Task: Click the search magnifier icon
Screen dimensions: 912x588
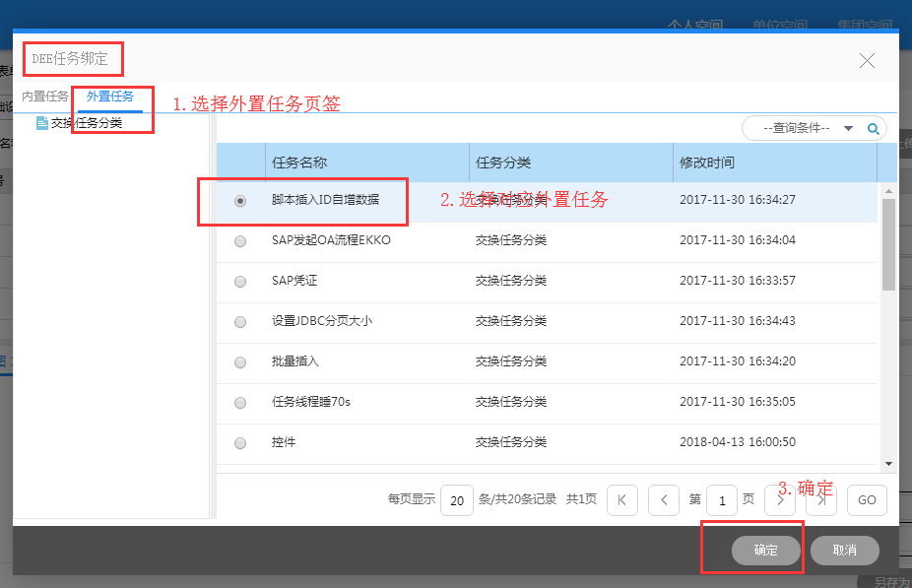Action: coord(873,128)
